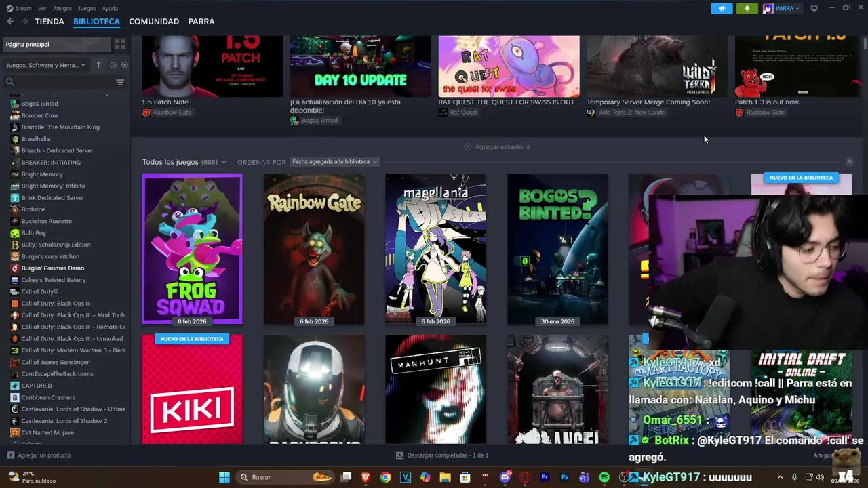Click Agregar un producto
Image resolution: width=868 pixels, height=488 pixels.
[x=39, y=455]
